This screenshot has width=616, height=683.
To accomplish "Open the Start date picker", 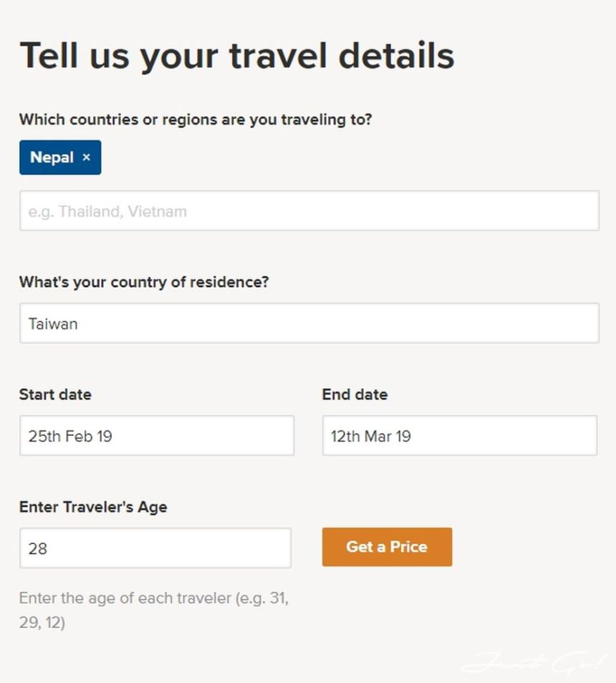I will [x=156, y=435].
